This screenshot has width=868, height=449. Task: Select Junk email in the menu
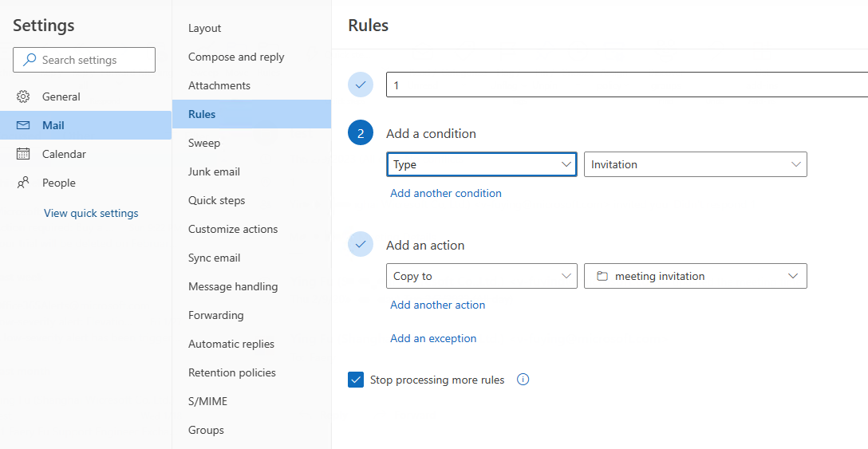coord(214,171)
